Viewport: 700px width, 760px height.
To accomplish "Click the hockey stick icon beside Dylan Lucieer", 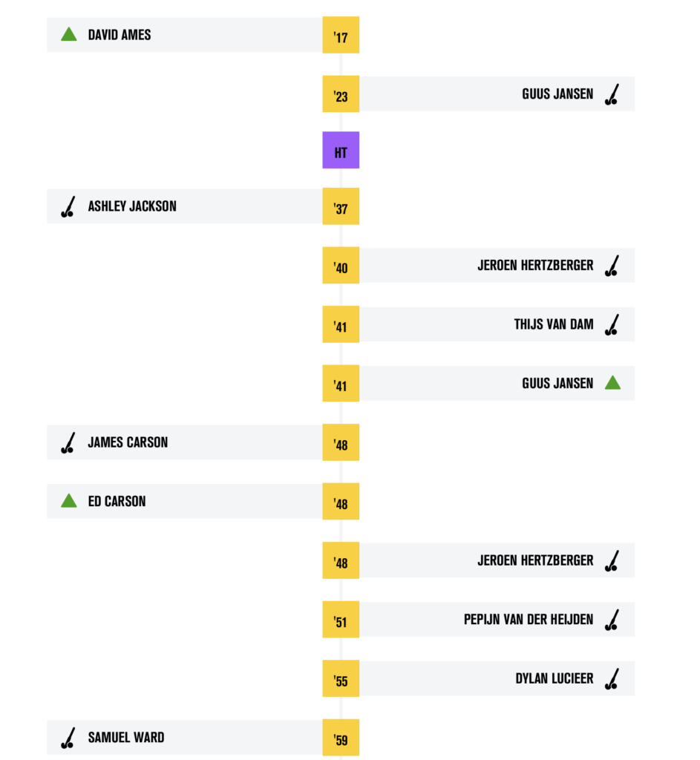I will [612, 678].
